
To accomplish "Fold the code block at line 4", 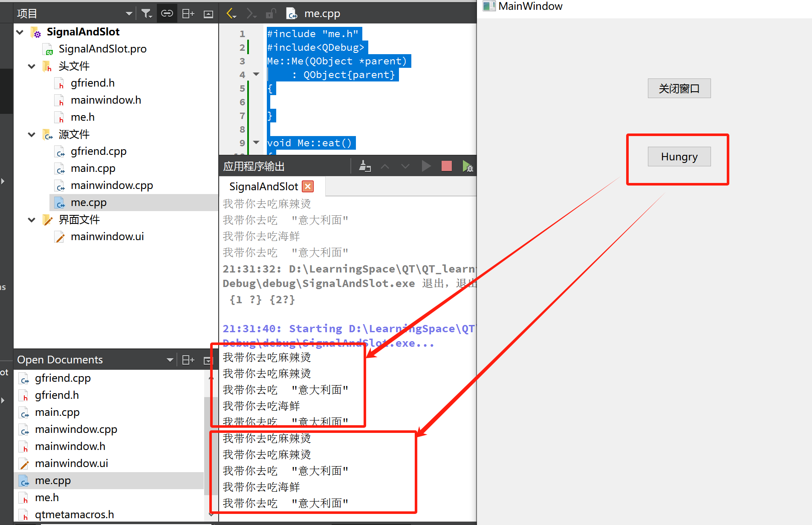I will coord(256,74).
